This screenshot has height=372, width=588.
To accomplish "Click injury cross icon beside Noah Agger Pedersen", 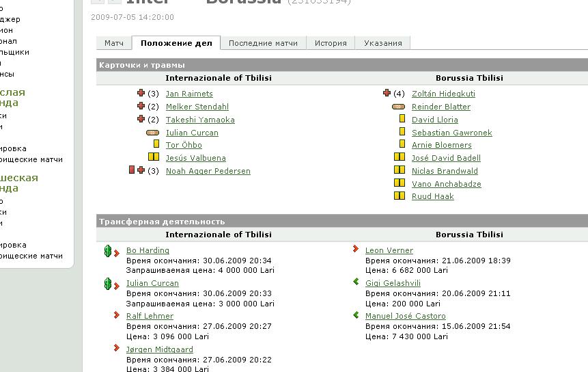I will pyautogui.click(x=141, y=170).
